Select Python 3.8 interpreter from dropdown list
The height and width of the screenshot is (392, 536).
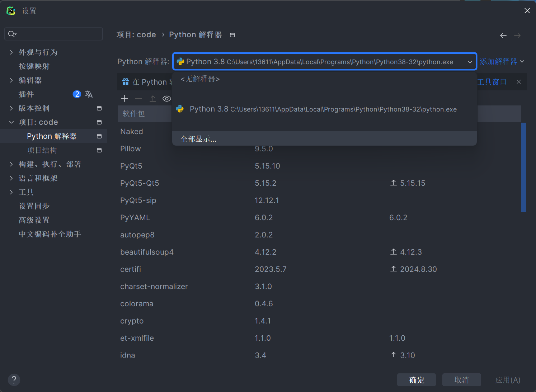point(324,109)
